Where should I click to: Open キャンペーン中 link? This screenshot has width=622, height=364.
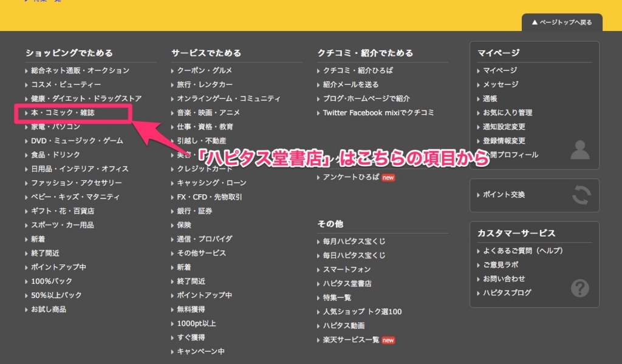pos(200,351)
